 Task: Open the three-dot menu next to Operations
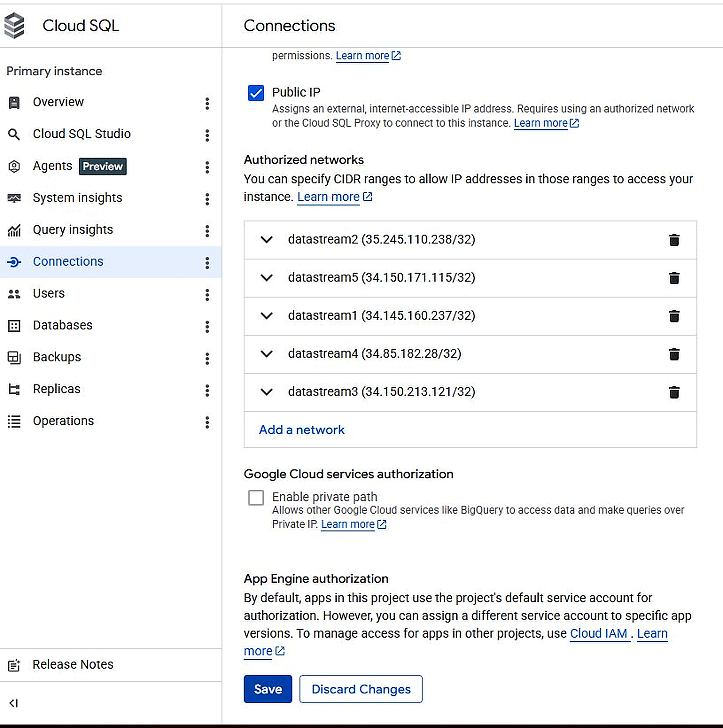[x=207, y=422]
